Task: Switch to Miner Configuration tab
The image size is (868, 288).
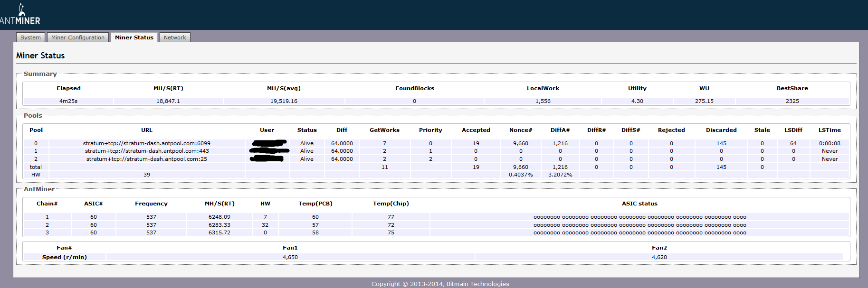Action: [x=78, y=37]
